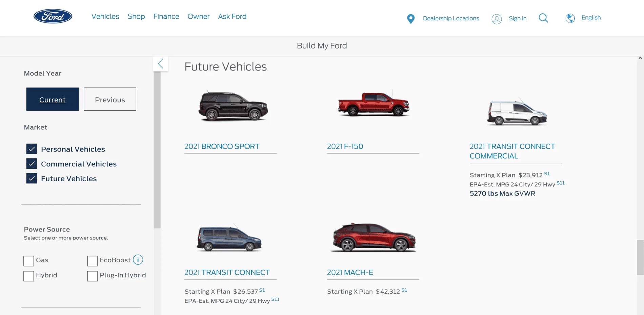Uncheck Personal Vehicles market filter
Image resolution: width=644 pixels, height=315 pixels.
coord(32,149)
